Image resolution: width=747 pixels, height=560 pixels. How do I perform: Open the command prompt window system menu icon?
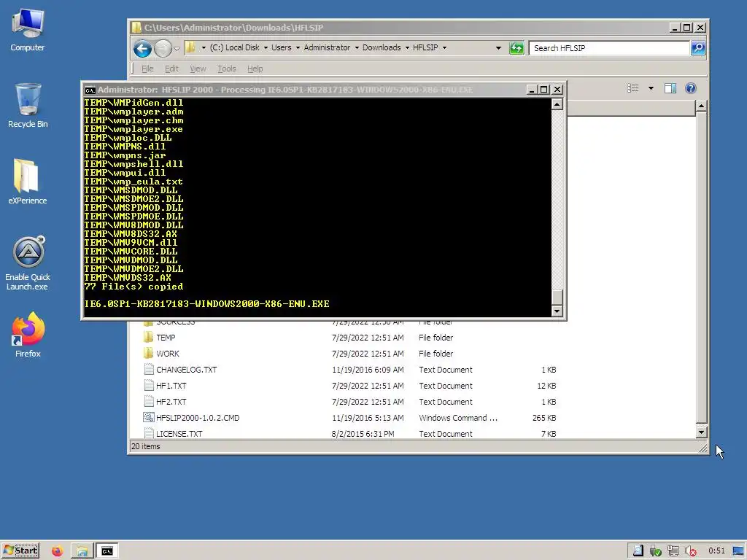click(x=90, y=90)
